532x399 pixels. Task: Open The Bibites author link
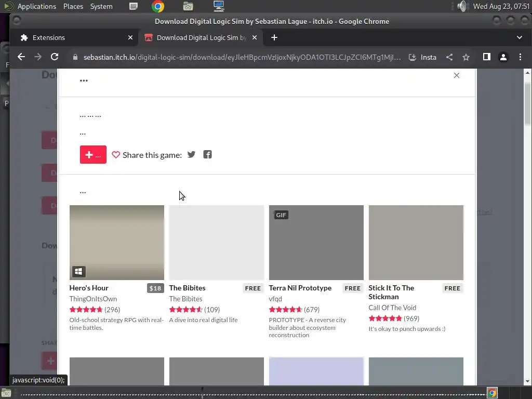pyautogui.click(x=185, y=299)
